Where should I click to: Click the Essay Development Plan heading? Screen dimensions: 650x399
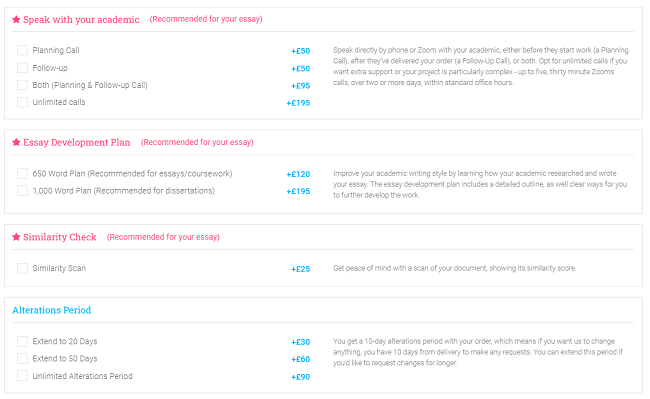(x=77, y=143)
